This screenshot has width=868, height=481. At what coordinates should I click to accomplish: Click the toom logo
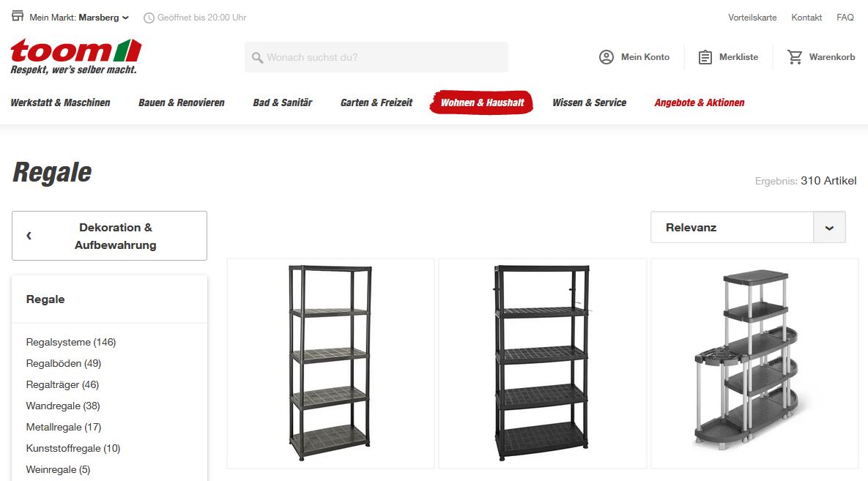click(76, 56)
